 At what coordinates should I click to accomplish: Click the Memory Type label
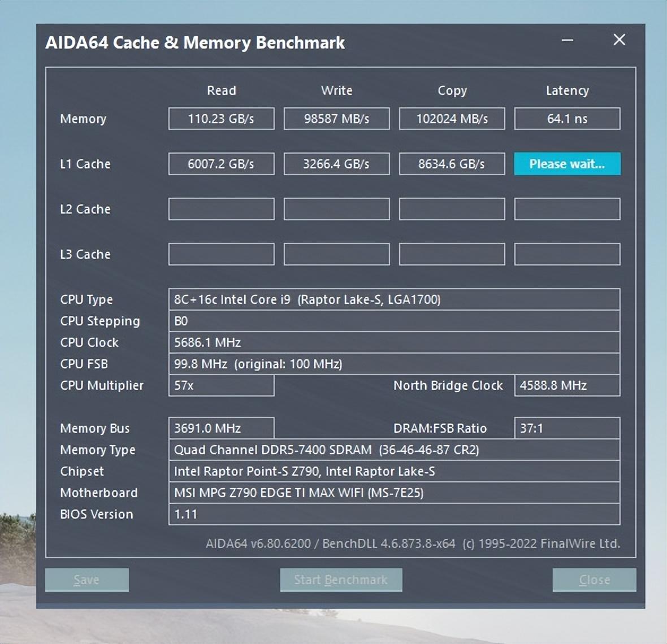[x=97, y=450]
